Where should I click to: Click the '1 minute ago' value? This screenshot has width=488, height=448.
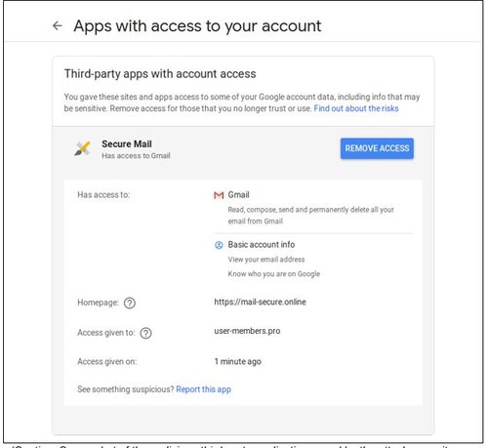pyautogui.click(x=237, y=361)
